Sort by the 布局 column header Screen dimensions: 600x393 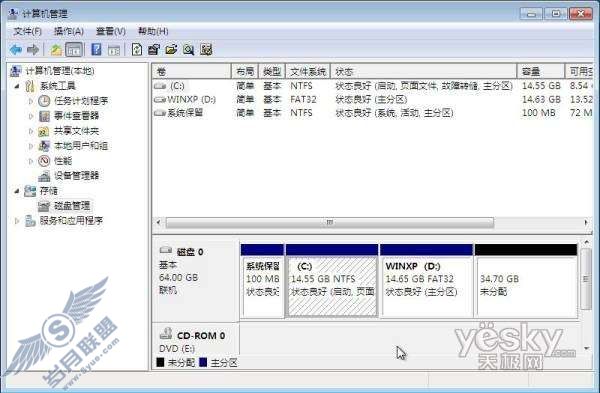click(x=245, y=72)
